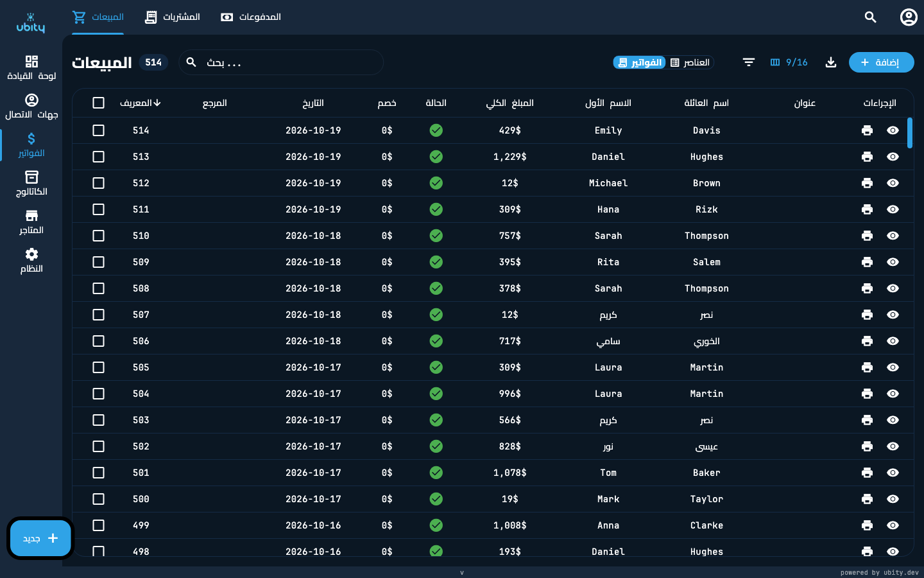Print invoice 514 using printer icon

click(867, 130)
